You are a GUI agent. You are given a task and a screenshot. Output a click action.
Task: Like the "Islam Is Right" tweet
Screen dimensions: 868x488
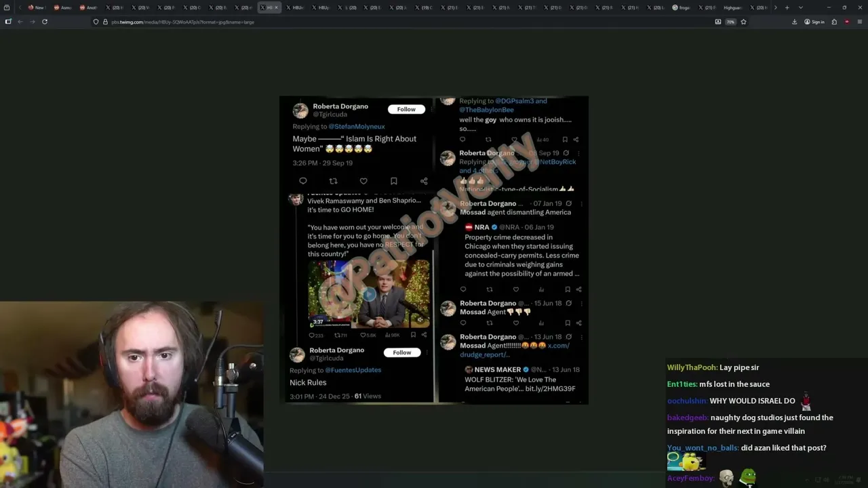pyautogui.click(x=363, y=181)
